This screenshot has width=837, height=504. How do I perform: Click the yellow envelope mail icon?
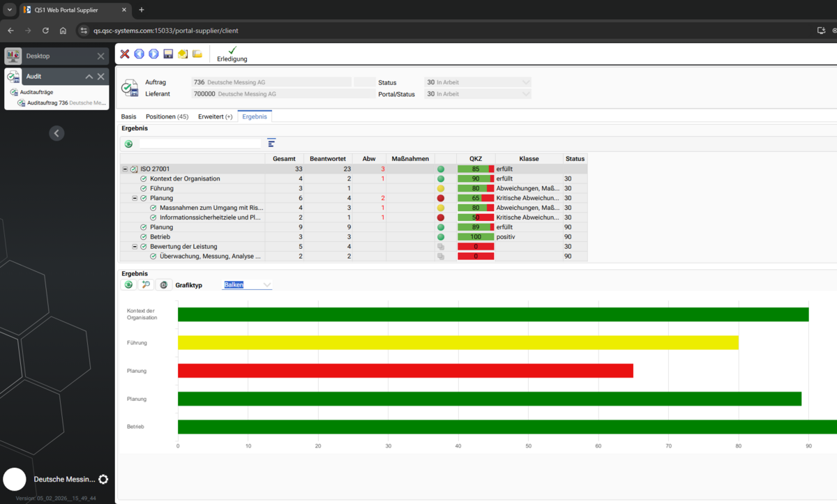pyautogui.click(x=183, y=54)
